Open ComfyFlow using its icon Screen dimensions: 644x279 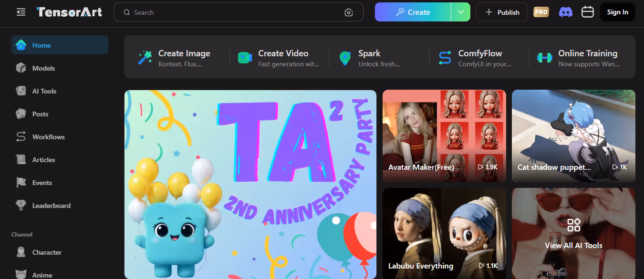pos(444,57)
